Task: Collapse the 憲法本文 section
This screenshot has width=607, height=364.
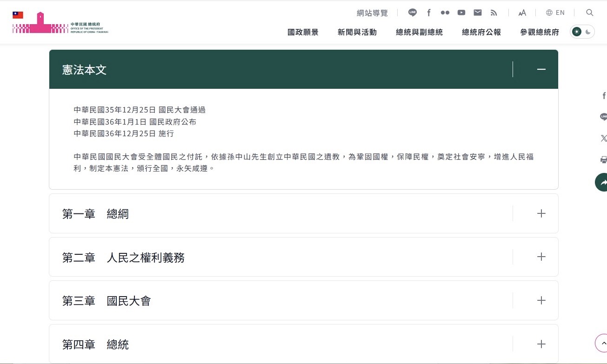Action: click(x=541, y=69)
